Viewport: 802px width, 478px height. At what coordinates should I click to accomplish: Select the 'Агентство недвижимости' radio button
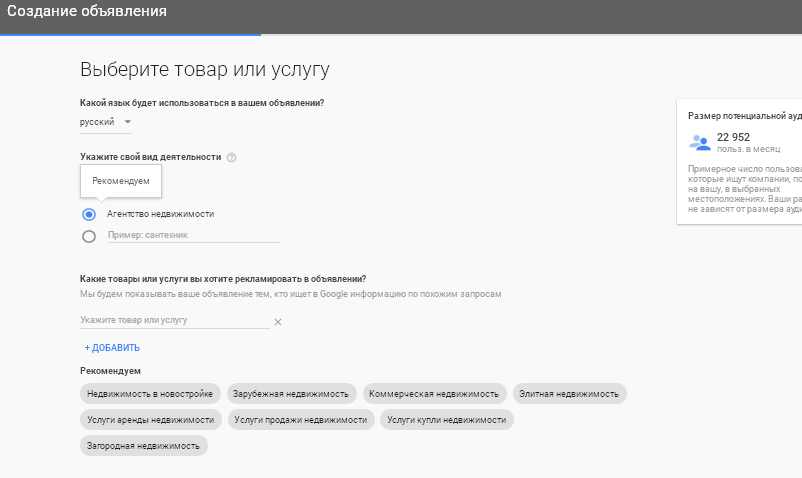click(89, 214)
